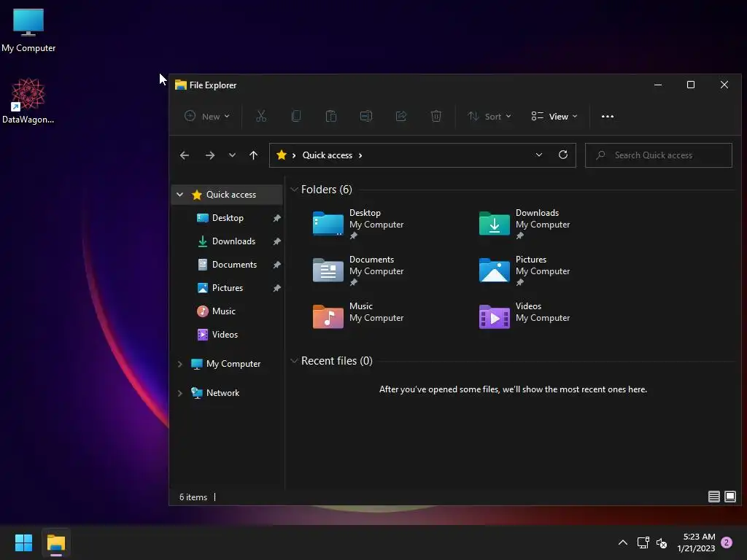The width and height of the screenshot is (747, 560).
Task: Go up one level with up arrow
Action: (253, 155)
